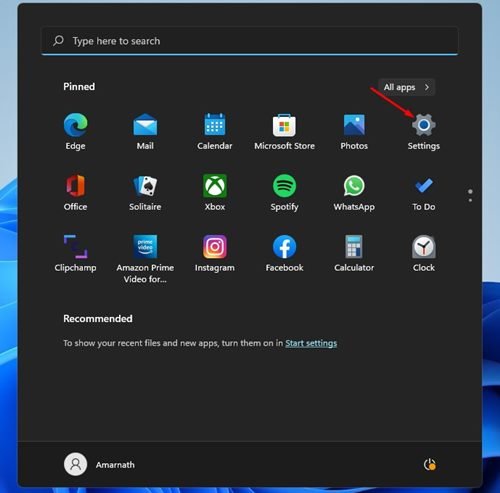Click the Type here to search box
Screen dimensions: 500x493
pyautogui.click(x=249, y=41)
